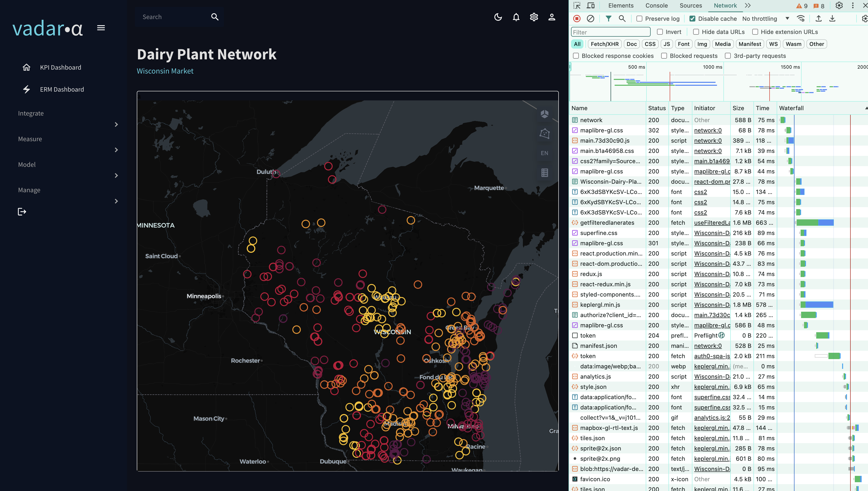Select the inspect element tool in DevTools
Viewport: 868px width, 491px height.
(577, 5)
